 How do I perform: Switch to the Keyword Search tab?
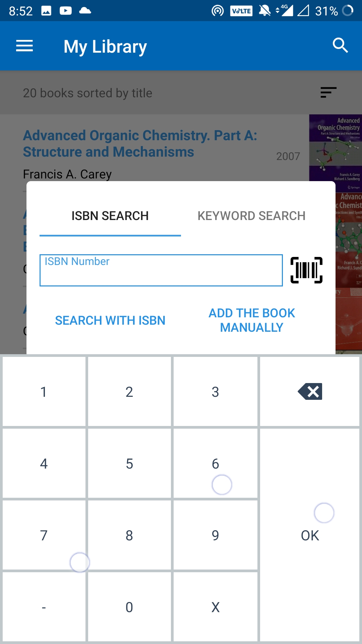[x=251, y=216]
